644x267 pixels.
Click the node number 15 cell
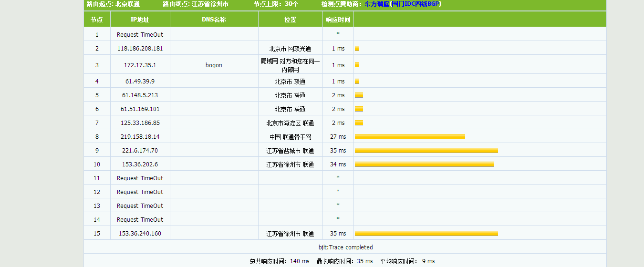click(x=97, y=234)
